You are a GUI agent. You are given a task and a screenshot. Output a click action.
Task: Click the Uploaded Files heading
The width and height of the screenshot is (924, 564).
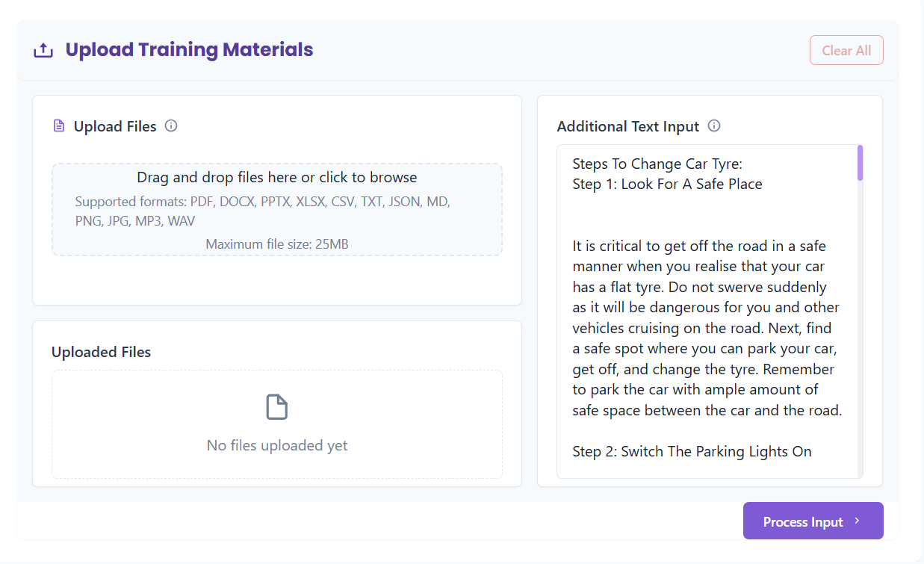coord(101,352)
